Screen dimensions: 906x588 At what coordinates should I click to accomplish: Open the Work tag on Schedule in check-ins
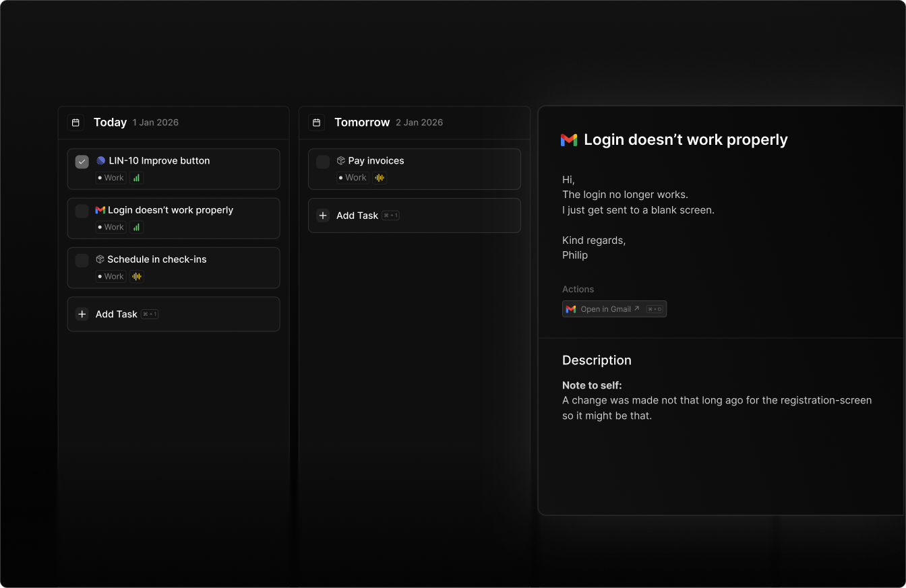pyautogui.click(x=111, y=276)
